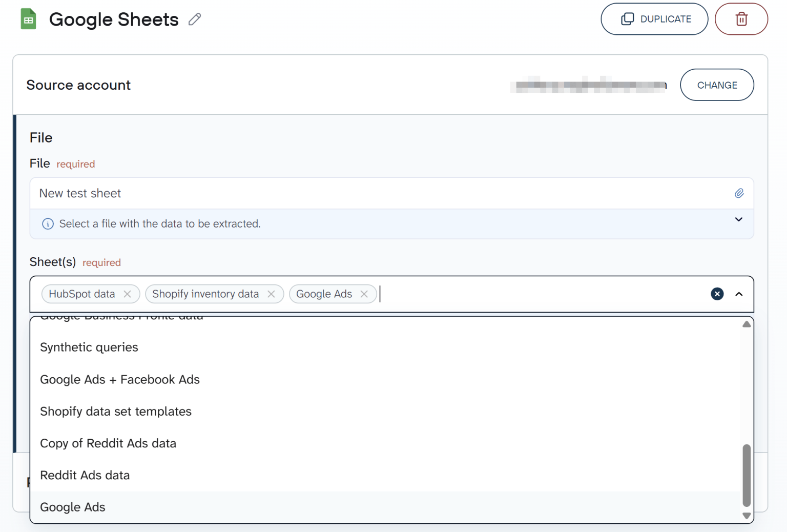787x532 pixels.
Task: Edit the source name with the pencil icon
Action: tap(195, 19)
